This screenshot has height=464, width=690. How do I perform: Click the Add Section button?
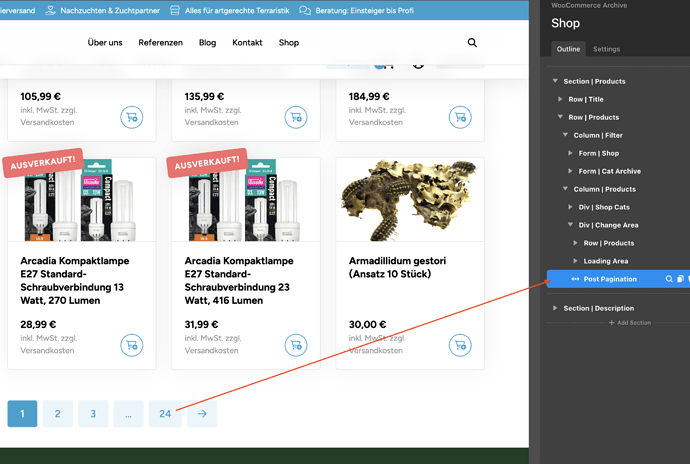tap(630, 323)
